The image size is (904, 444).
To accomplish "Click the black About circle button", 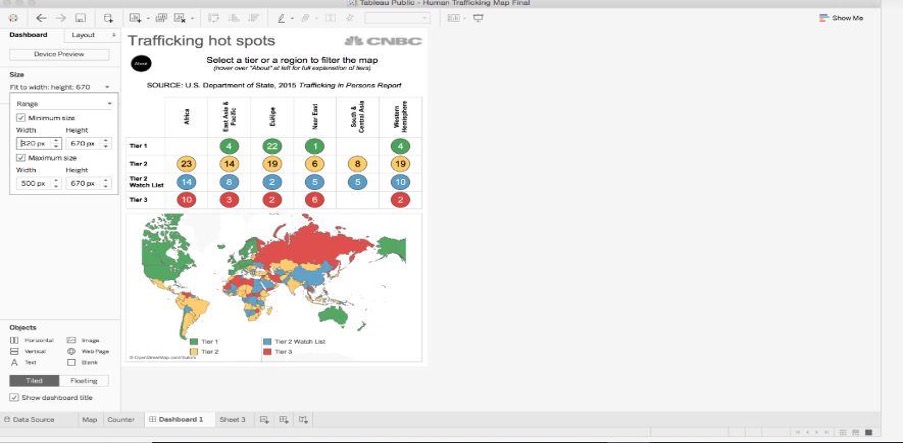I will (141, 63).
